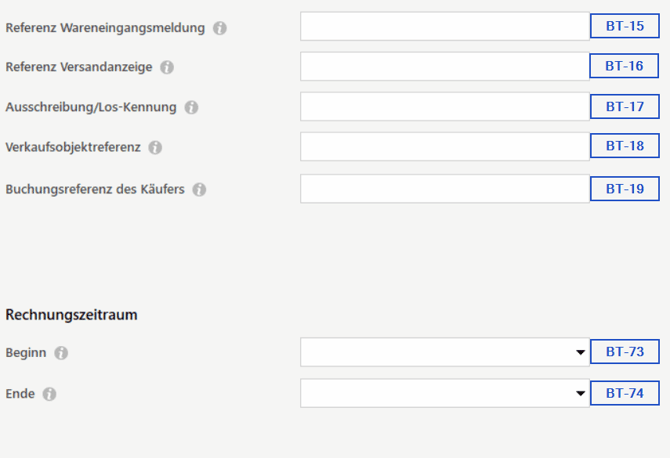This screenshot has height=458, width=670.
Task: Select the BT-19 tag button
Action: tap(625, 189)
